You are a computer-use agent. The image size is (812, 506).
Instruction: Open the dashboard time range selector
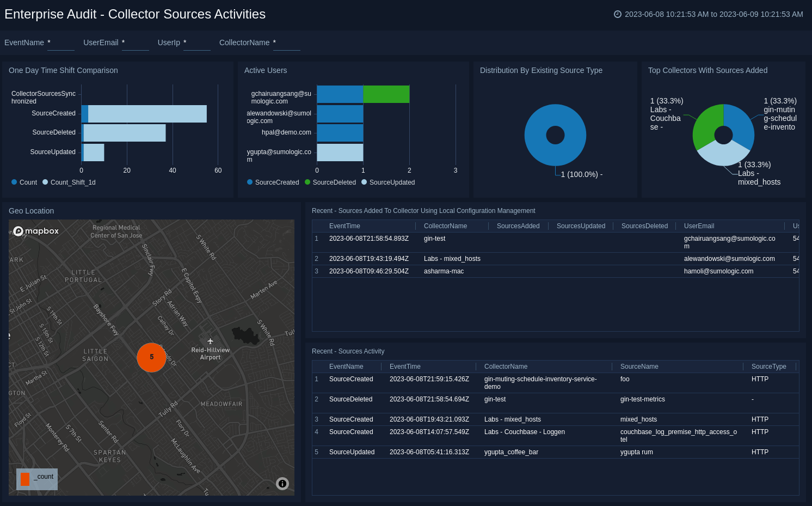[713, 14]
